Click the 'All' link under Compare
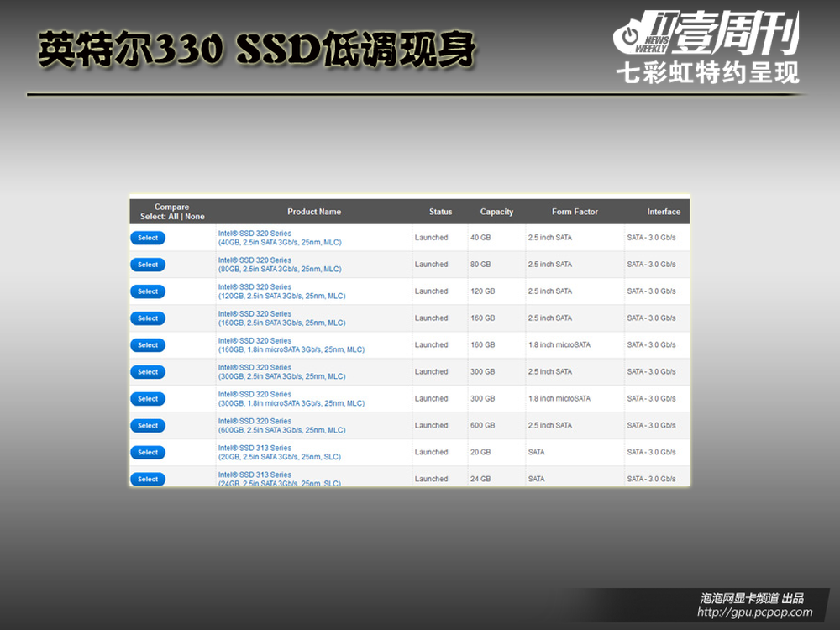Viewport: 840px width, 630px height. click(x=173, y=217)
